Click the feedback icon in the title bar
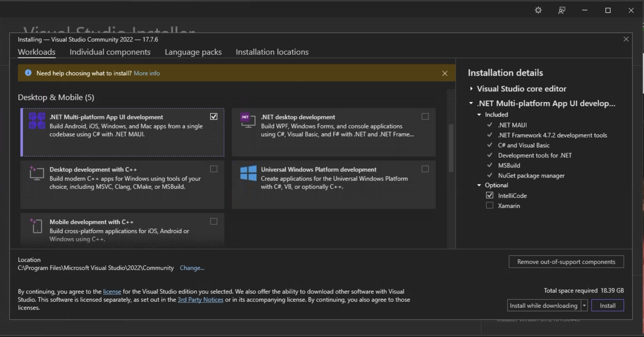Image resolution: width=644 pixels, height=337 pixels. coord(562,10)
